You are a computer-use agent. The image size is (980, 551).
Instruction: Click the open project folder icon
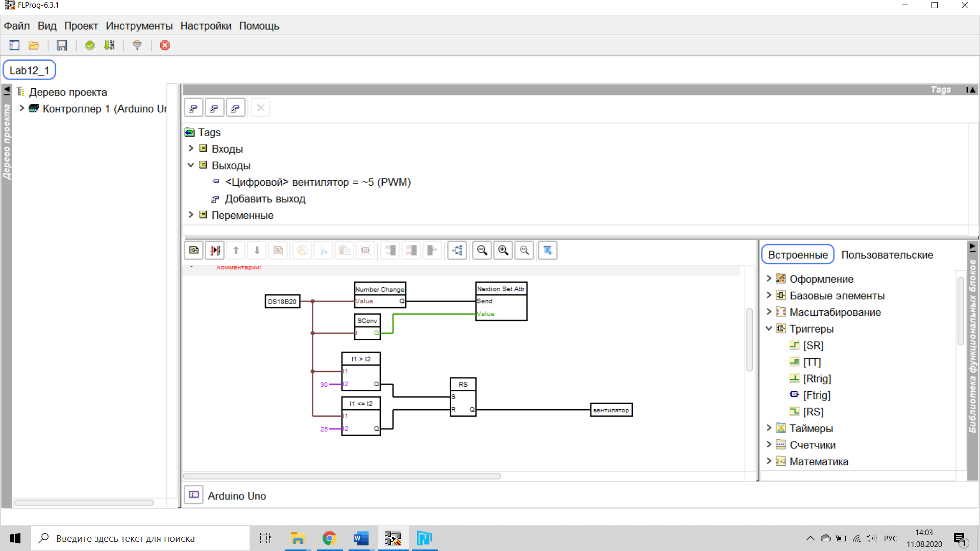pos(34,45)
